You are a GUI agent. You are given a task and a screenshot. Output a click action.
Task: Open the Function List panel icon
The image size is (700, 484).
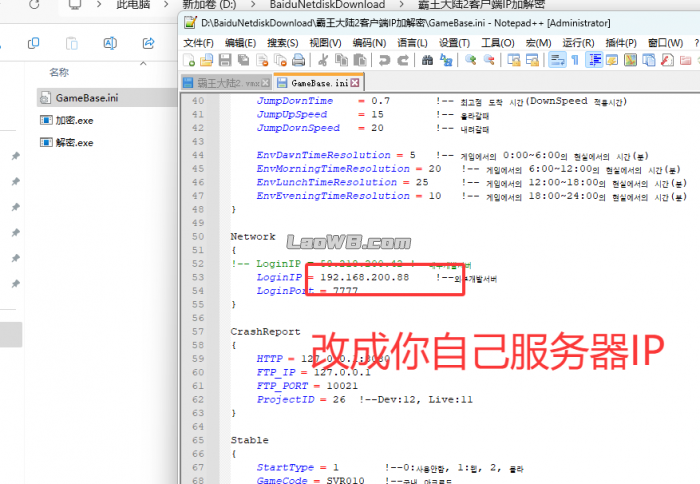pyautogui.click(x=667, y=60)
